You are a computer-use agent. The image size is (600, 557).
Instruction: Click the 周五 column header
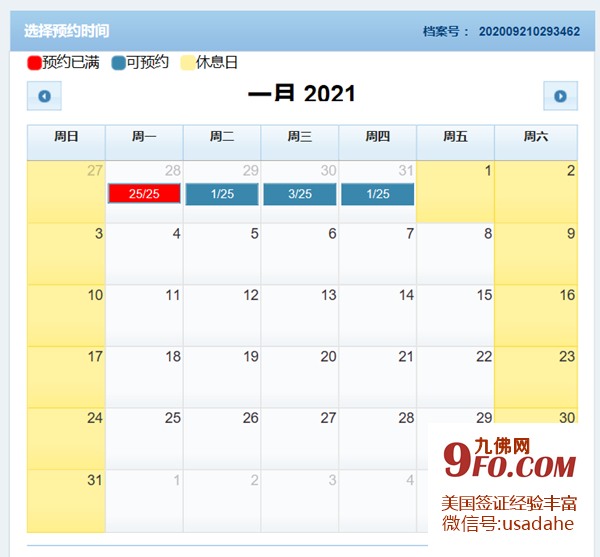coord(455,137)
